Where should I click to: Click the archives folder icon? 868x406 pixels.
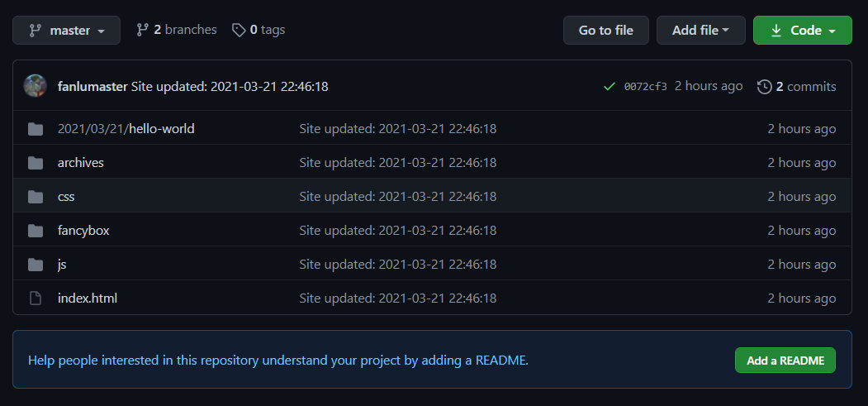point(36,163)
